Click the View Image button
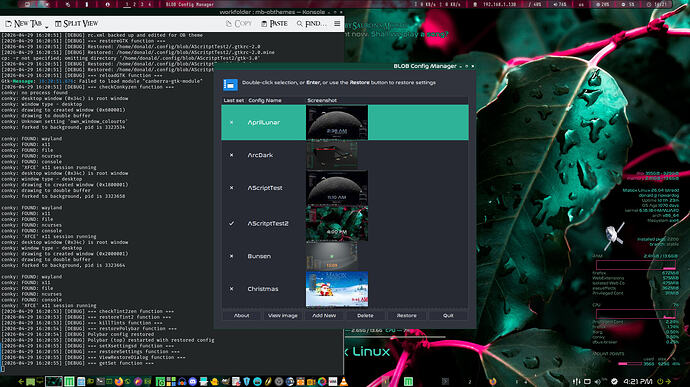690x387 pixels. pyautogui.click(x=283, y=316)
